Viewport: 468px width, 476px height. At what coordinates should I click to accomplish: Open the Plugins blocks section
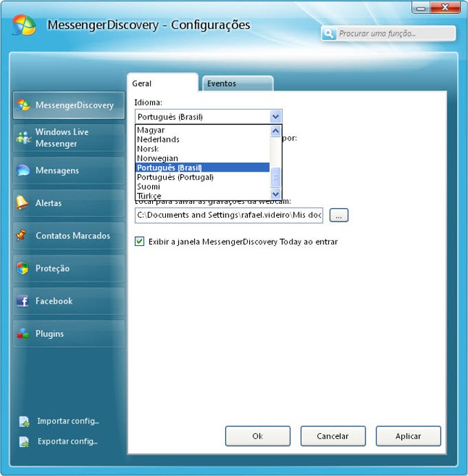69,333
